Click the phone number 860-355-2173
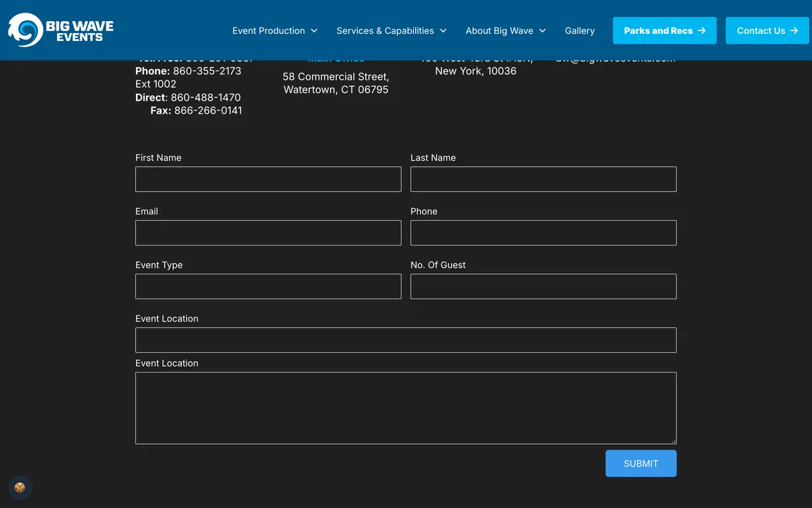 pos(207,71)
